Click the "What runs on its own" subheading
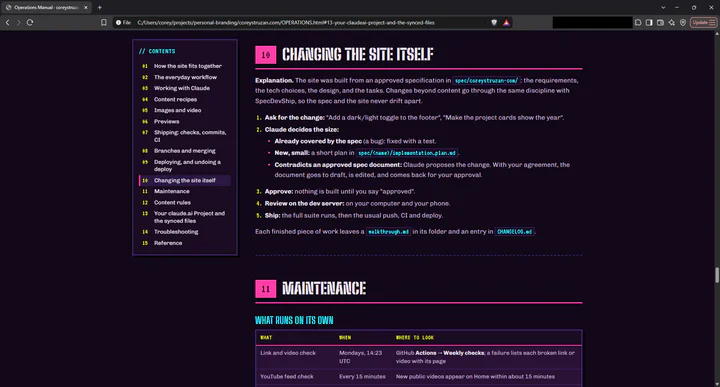720x387 pixels. coord(294,320)
